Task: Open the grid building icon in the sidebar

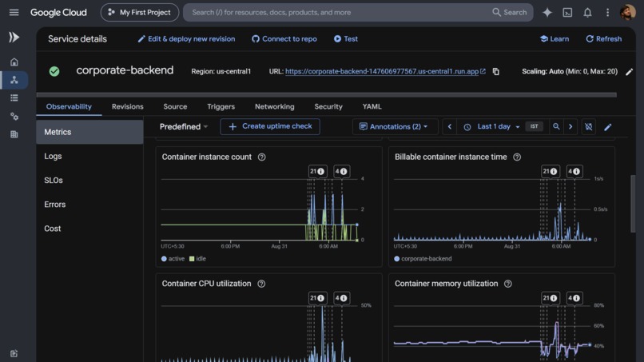Action: coord(14,134)
